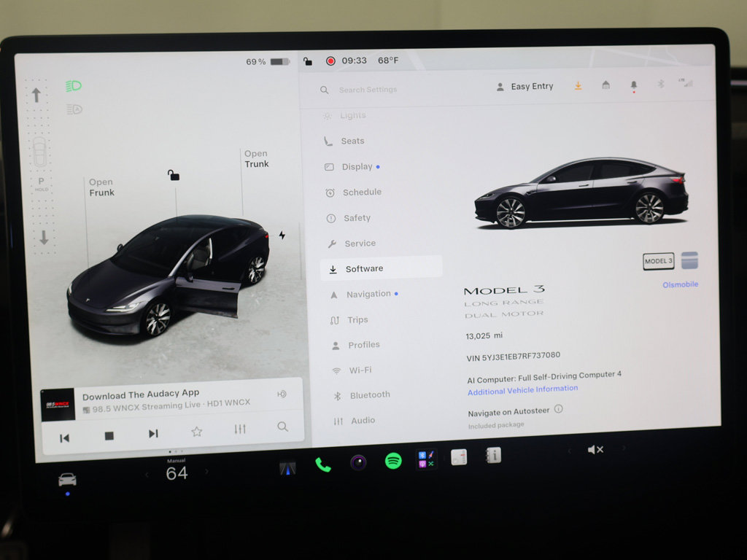Tap the audio source icon in media card
The height and width of the screenshot is (560, 747).
point(282,394)
